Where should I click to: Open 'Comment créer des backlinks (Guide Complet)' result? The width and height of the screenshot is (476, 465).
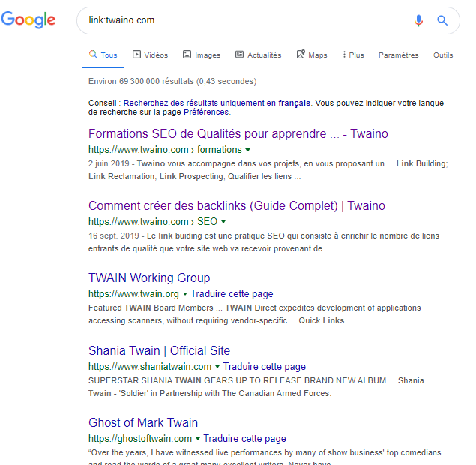(237, 206)
